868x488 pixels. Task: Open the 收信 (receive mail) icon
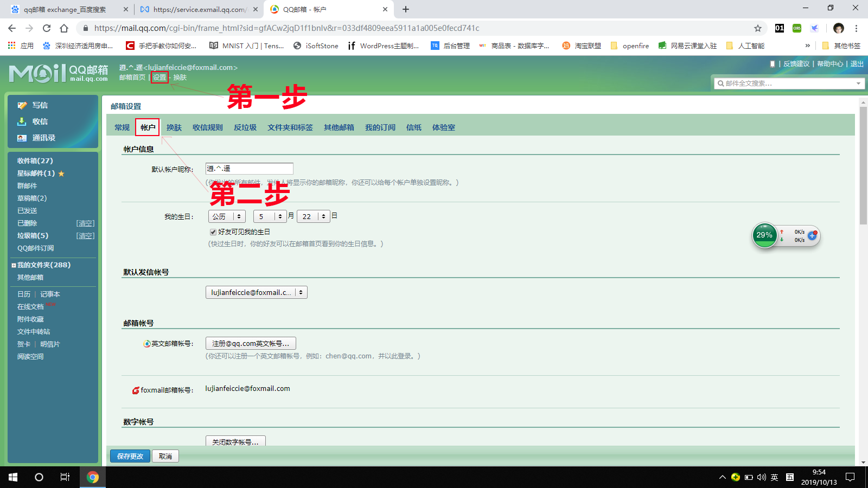pyautogui.click(x=22, y=121)
